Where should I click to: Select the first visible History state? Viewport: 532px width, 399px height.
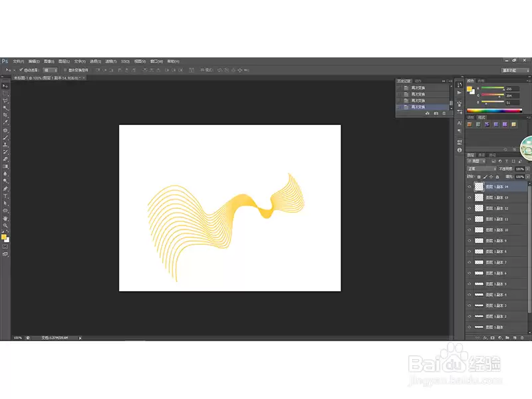coord(423,88)
